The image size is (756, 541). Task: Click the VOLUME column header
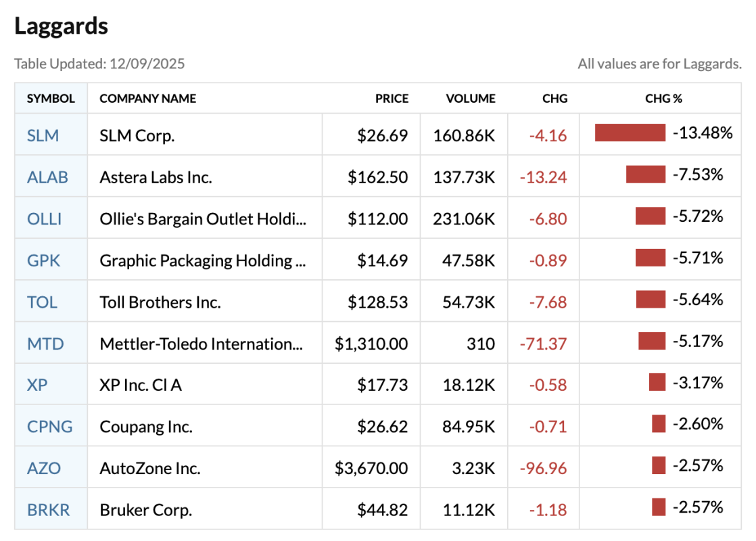click(471, 99)
